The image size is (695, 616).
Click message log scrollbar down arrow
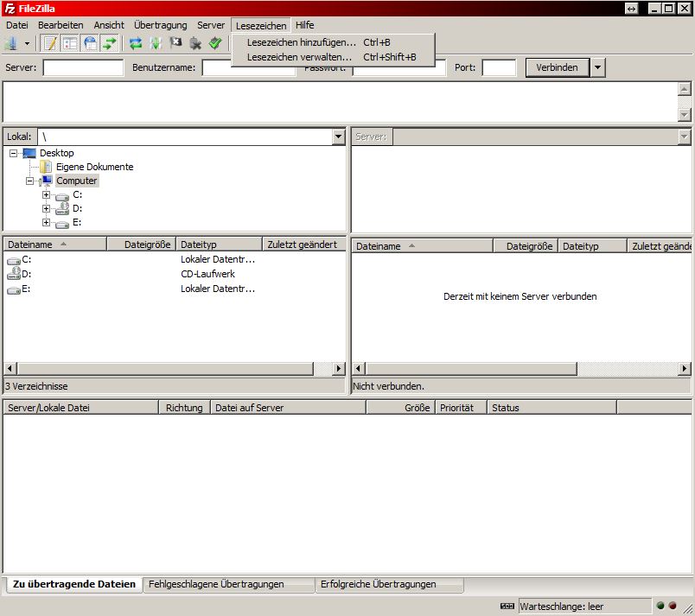coord(685,115)
